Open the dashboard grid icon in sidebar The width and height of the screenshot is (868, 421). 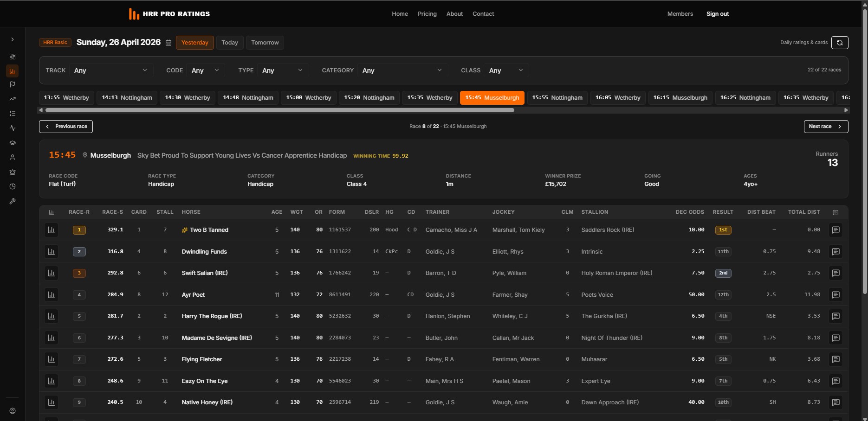(x=13, y=57)
